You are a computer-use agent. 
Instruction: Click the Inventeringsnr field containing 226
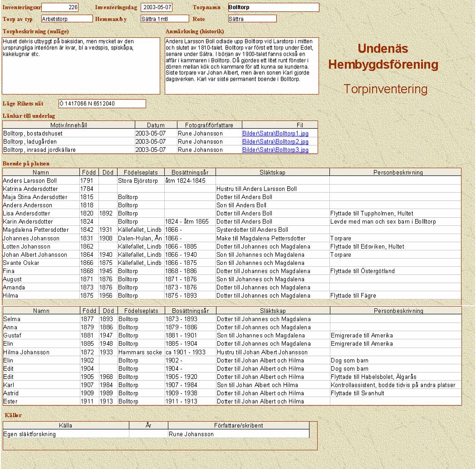pyautogui.click(x=60, y=8)
